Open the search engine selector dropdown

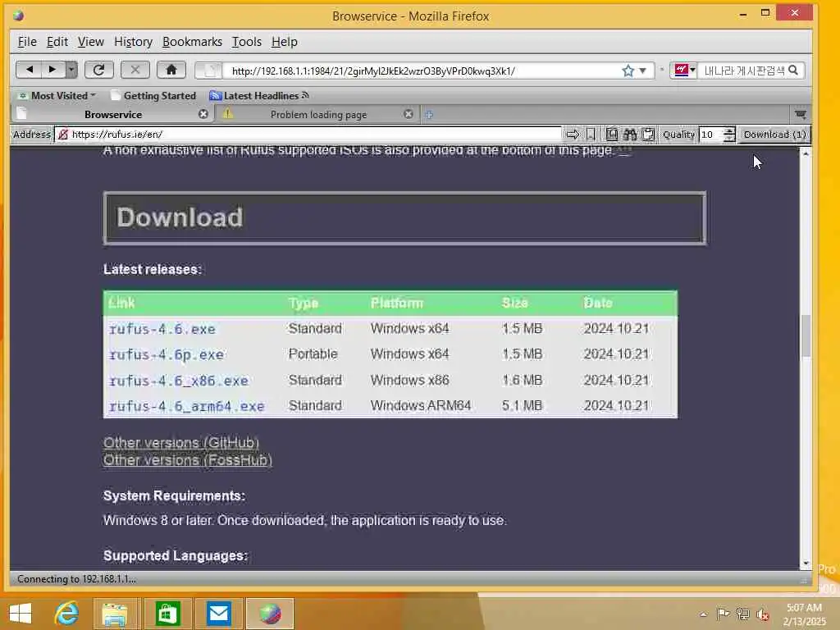pyautogui.click(x=684, y=71)
